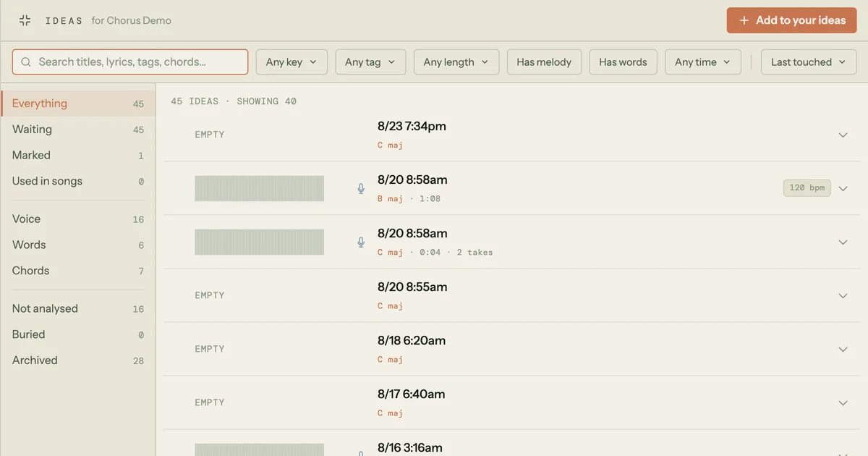
Task: Click waveform of the 2 takes idea
Action: click(259, 242)
